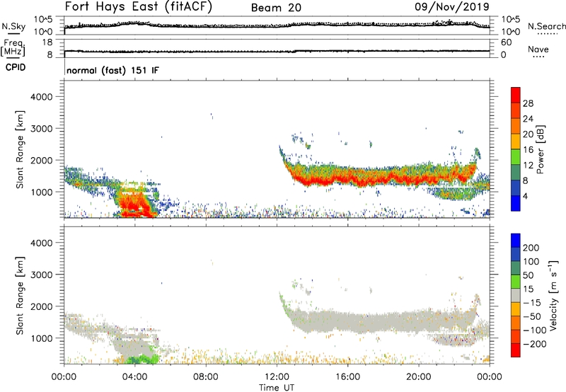Pick the blue bottom segment of Power colorbar

(x=516, y=203)
